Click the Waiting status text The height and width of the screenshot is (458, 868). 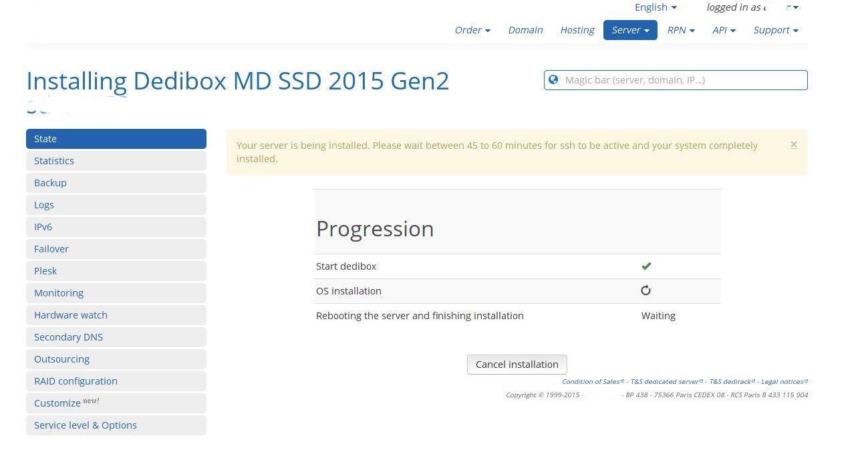658,316
